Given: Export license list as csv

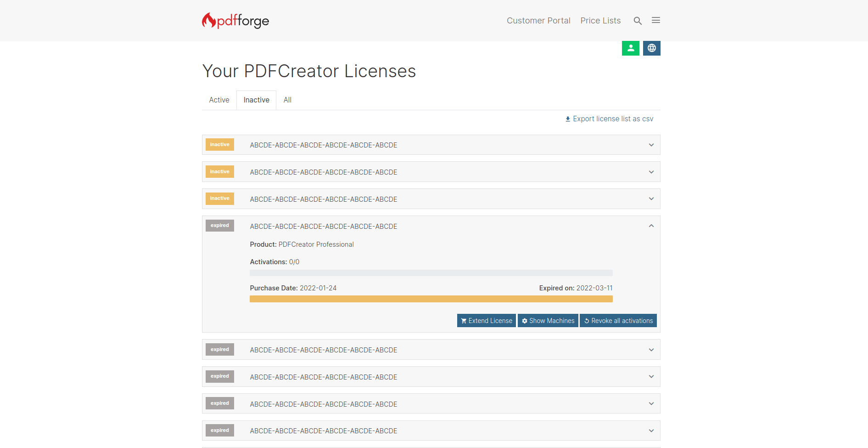Looking at the screenshot, I should [x=609, y=119].
